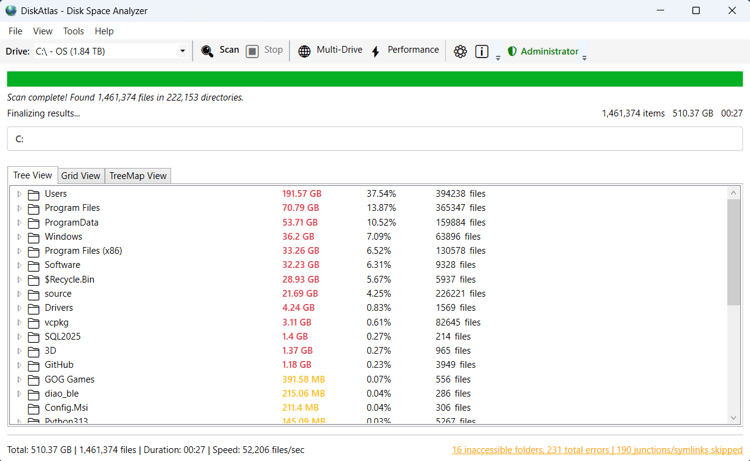Click the info icon in toolbar
Image resolution: width=750 pixels, height=461 pixels.
[482, 51]
